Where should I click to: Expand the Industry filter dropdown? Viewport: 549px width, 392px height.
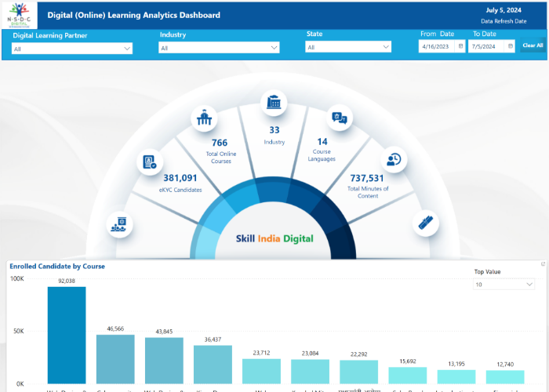pyautogui.click(x=219, y=48)
